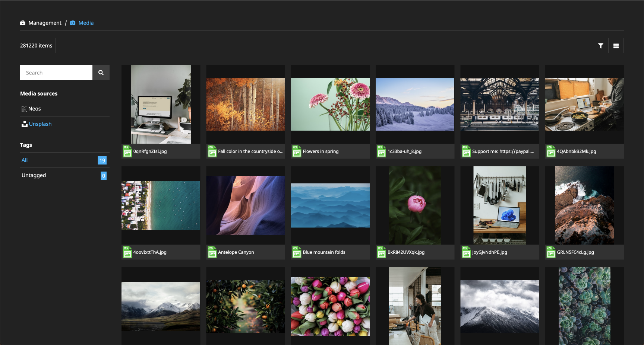Screen dimensions: 644x345
Task: Open the laptop under kitchen utensils thumbnail
Action: (x=500, y=205)
